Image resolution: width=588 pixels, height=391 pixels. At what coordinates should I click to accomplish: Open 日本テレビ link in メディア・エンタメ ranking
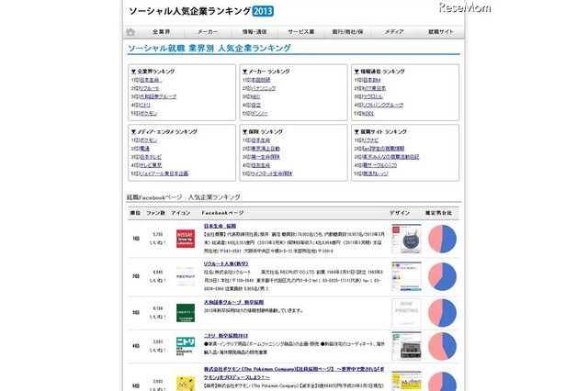click(x=151, y=157)
